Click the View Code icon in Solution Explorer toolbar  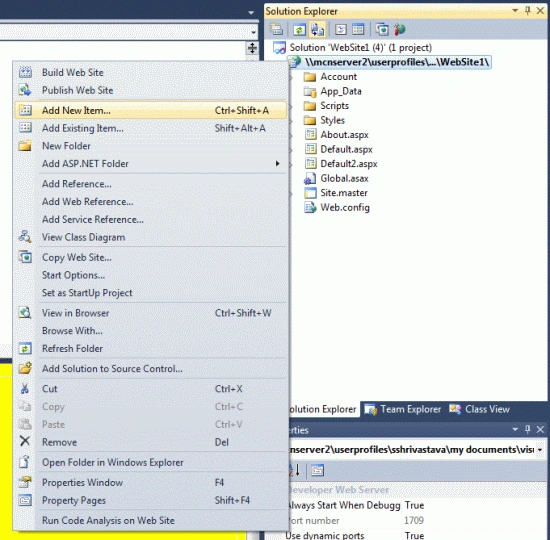click(x=341, y=30)
